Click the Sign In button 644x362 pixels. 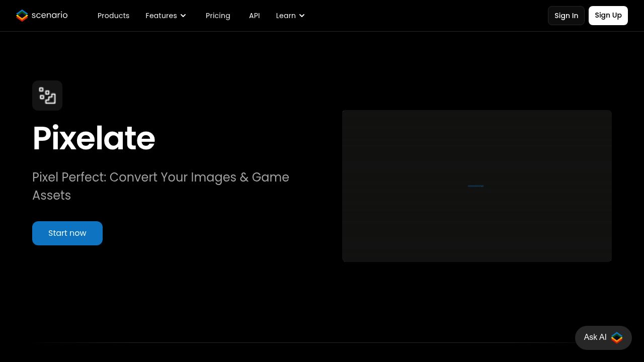pyautogui.click(x=566, y=16)
